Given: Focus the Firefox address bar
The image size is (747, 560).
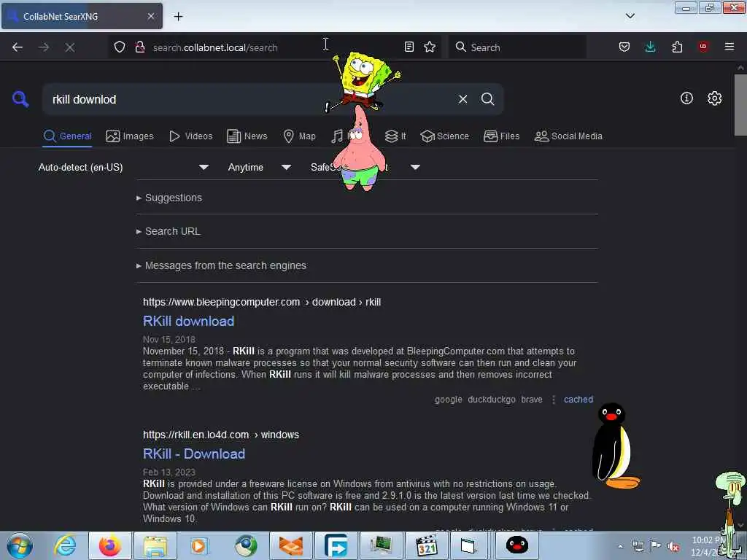Looking at the screenshot, I should (x=274, y=47).
